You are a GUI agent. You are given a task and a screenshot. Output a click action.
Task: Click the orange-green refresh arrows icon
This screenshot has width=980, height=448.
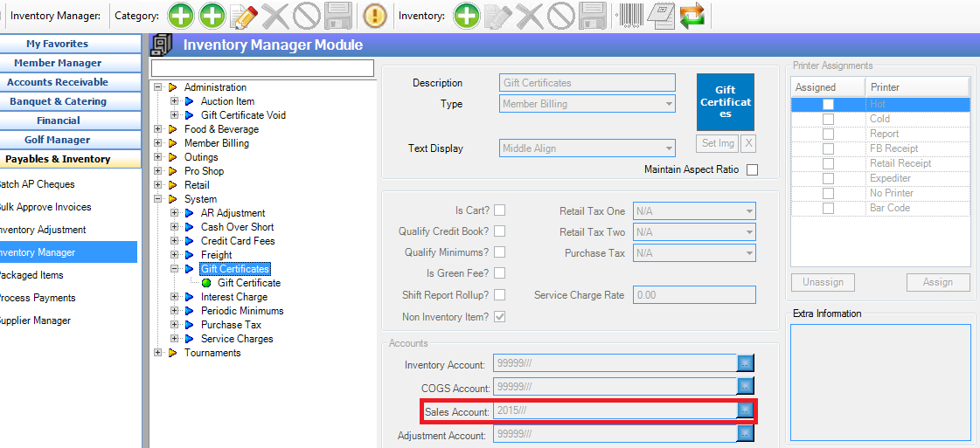tap(692, 15)
